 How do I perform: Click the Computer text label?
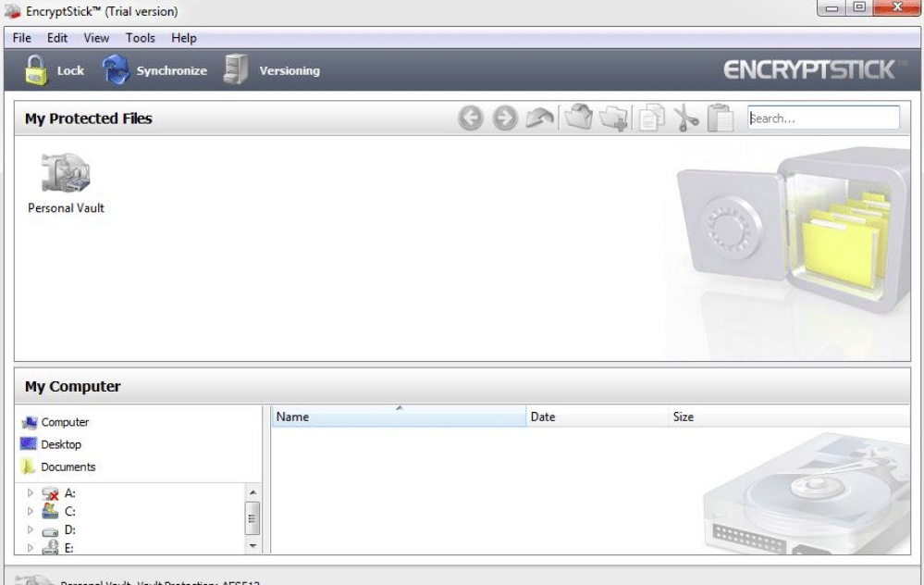pyautogui.click(x=65, y=422)
